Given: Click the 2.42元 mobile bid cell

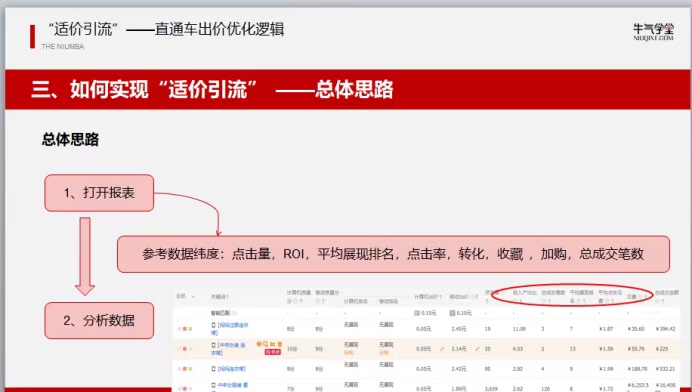Looking at the screenshot, I should pyautogui.click(x=459, y=369).
